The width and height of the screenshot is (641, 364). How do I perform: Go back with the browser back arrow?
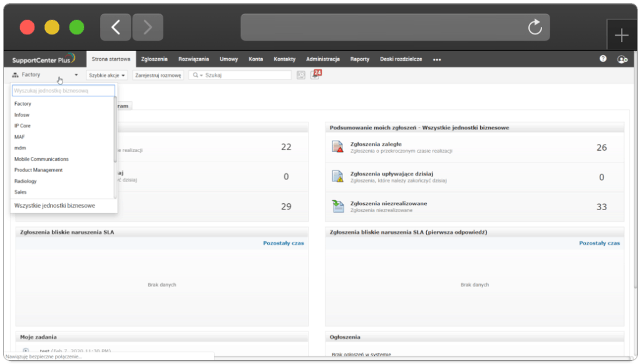tap(116, 28)
